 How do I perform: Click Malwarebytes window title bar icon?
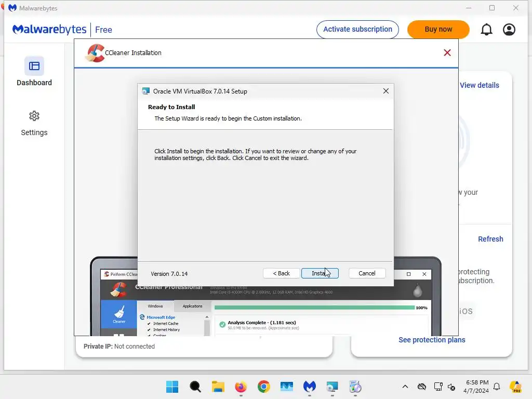12,8
